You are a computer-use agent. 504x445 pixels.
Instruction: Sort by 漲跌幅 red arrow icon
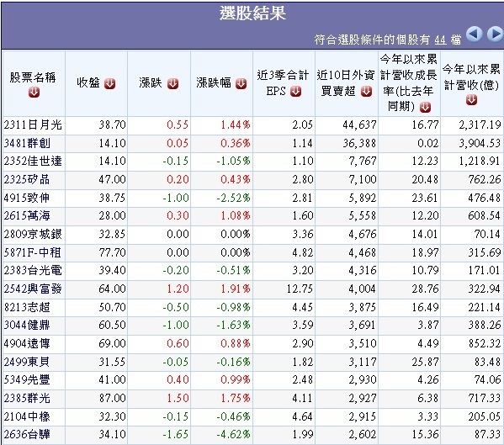click(x=241, y=83)
